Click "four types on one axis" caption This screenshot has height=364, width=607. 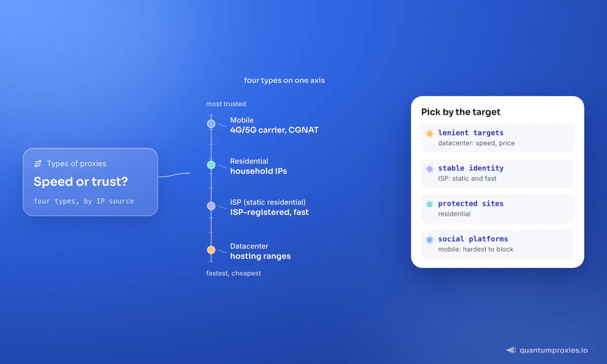pos(284,80)
